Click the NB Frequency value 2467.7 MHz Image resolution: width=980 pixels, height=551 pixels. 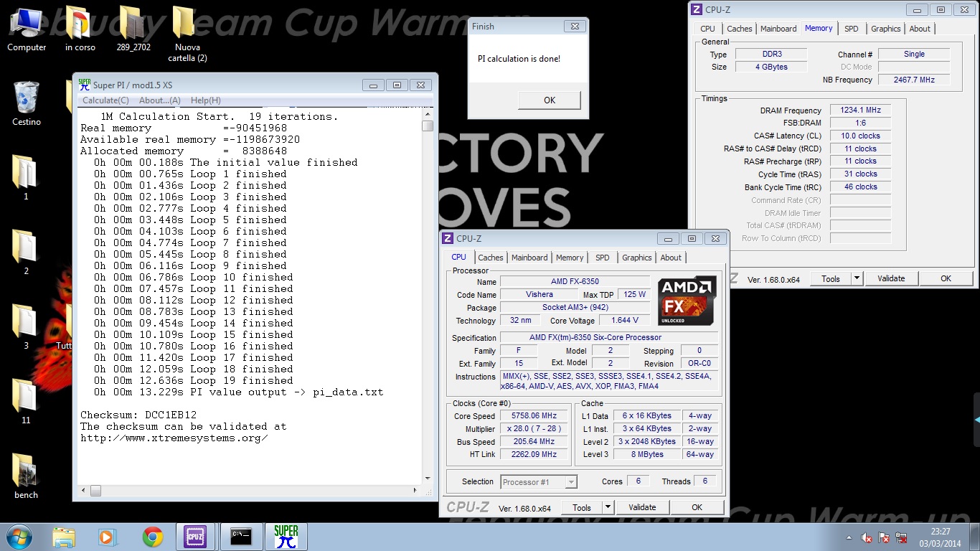pyautogui.click(x=914, y=80)
